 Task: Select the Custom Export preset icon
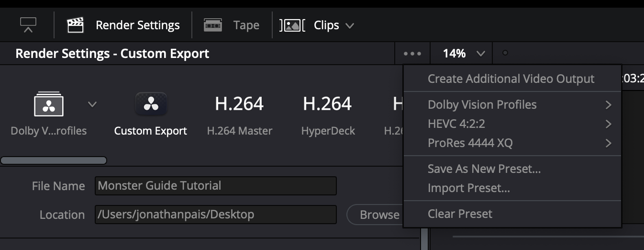151,104
